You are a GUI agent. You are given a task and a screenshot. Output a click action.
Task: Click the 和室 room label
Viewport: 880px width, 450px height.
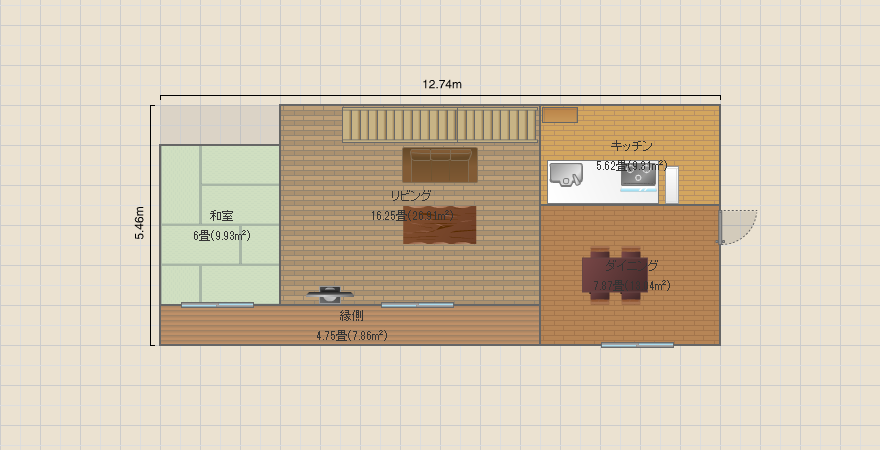click(x=221, y=215)
